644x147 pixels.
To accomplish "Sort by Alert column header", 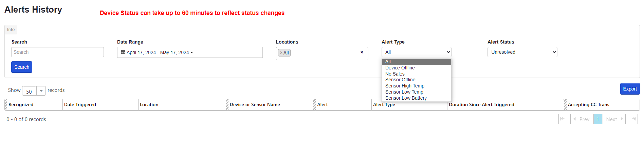I will (343, 104).
